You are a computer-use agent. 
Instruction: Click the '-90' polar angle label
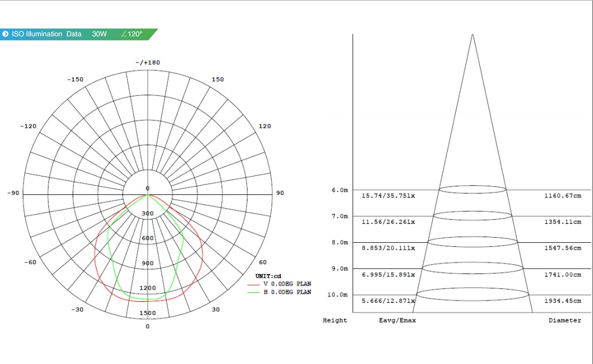(x=13, y=193)
